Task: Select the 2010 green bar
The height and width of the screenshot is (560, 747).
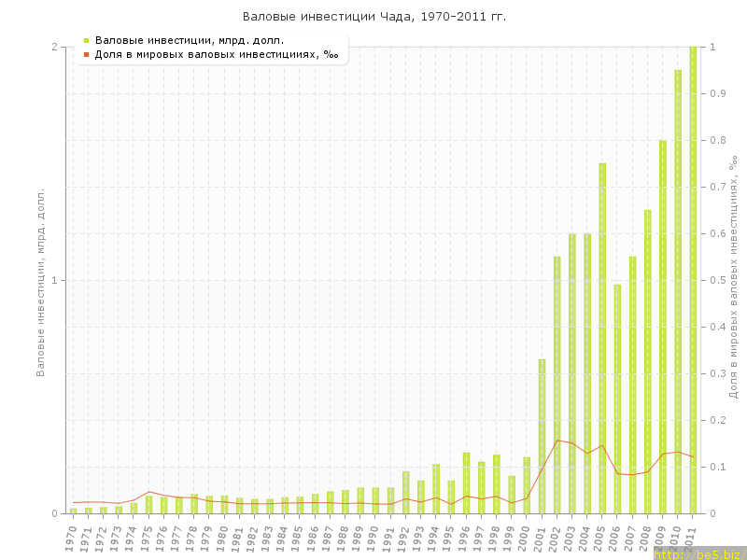Action: point(678,291)
